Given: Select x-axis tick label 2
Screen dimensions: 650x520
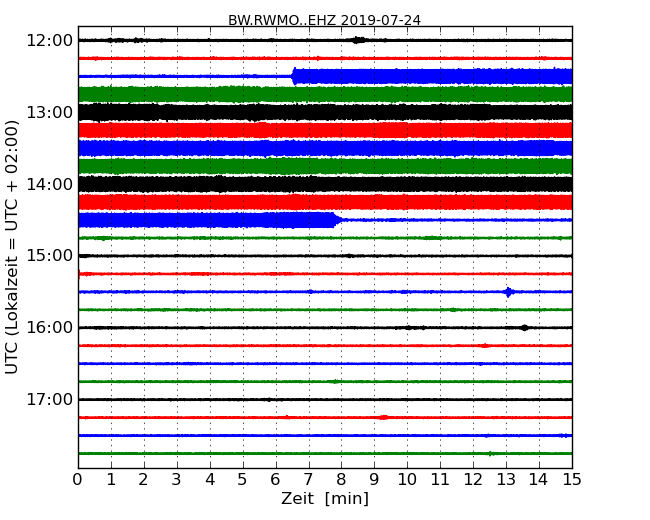Looking at the screenshot, I should [x=144, y=480].
